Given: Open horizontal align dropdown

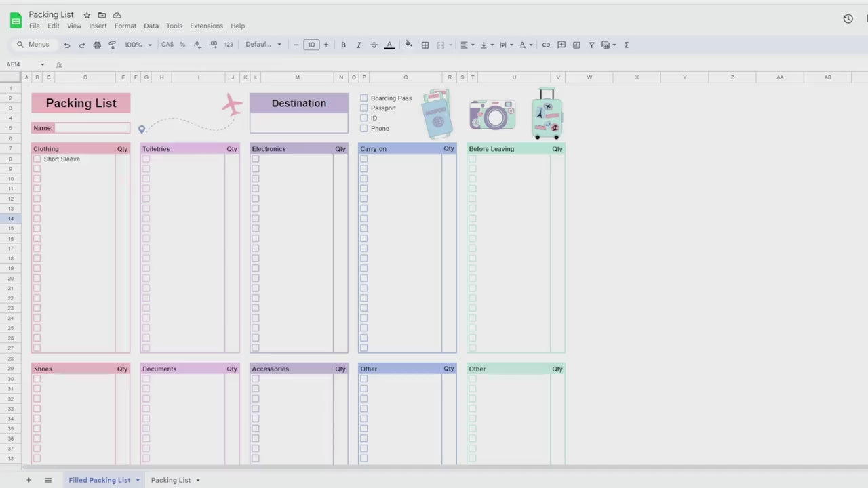Looking at the screenshot, I should 467,45.
